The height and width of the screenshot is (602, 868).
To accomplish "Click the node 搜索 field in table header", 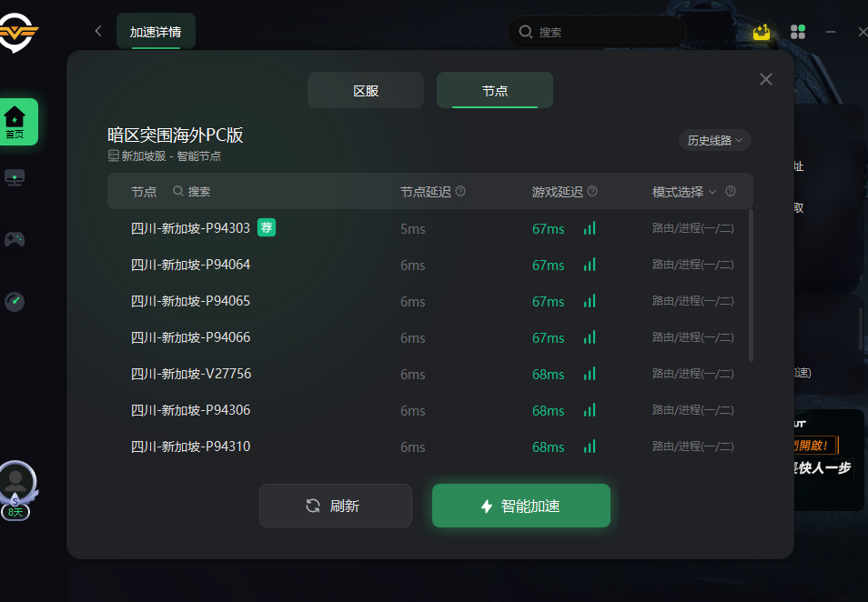I will [x=192, y=192].
